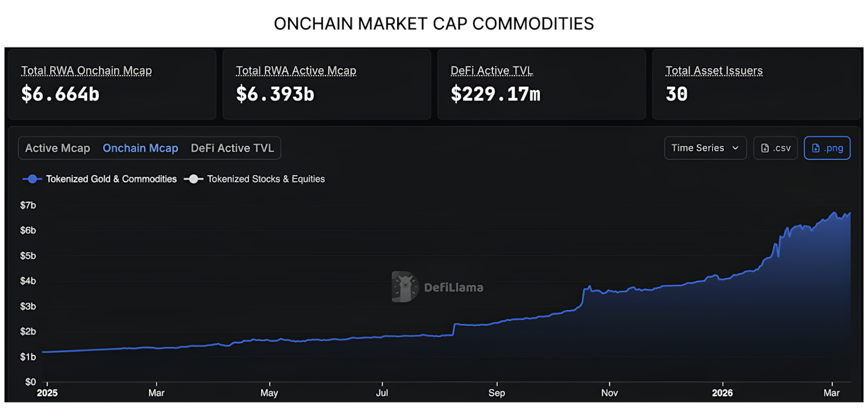
Task: Click the white Tokenized Stocks legend marker
Action: [x=194, y=178]
